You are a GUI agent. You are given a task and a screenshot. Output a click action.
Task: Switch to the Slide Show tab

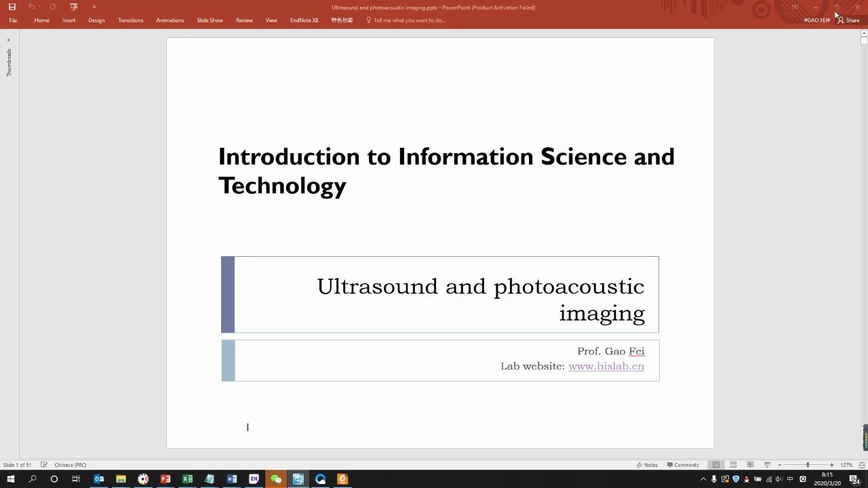[x=210, y=20]
